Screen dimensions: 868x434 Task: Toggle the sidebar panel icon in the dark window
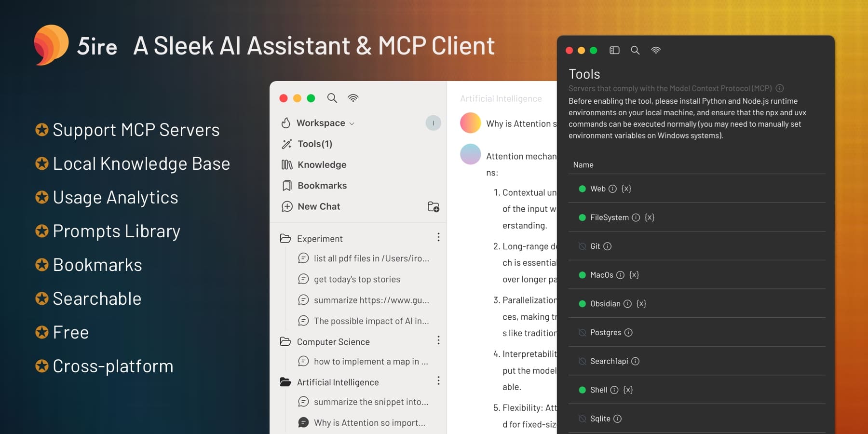click(x=614, y=50)
